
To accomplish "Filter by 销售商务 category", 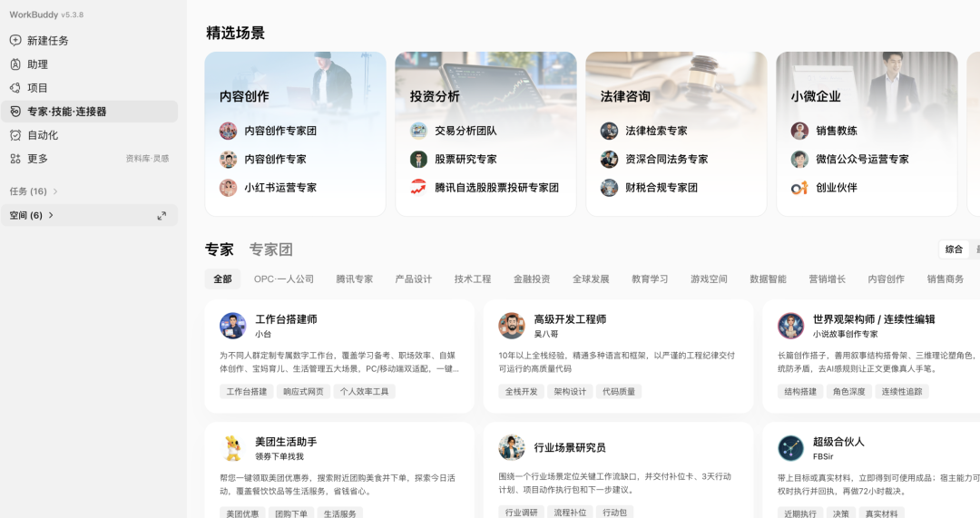I will pyautogui.click(x=945, y=279).
